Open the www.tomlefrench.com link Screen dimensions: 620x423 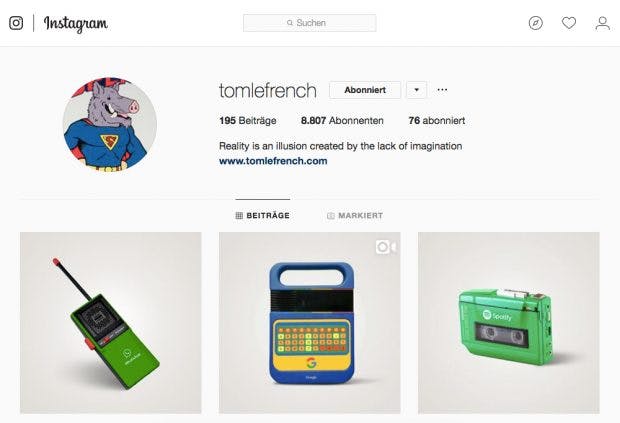(x=273, y=161)
